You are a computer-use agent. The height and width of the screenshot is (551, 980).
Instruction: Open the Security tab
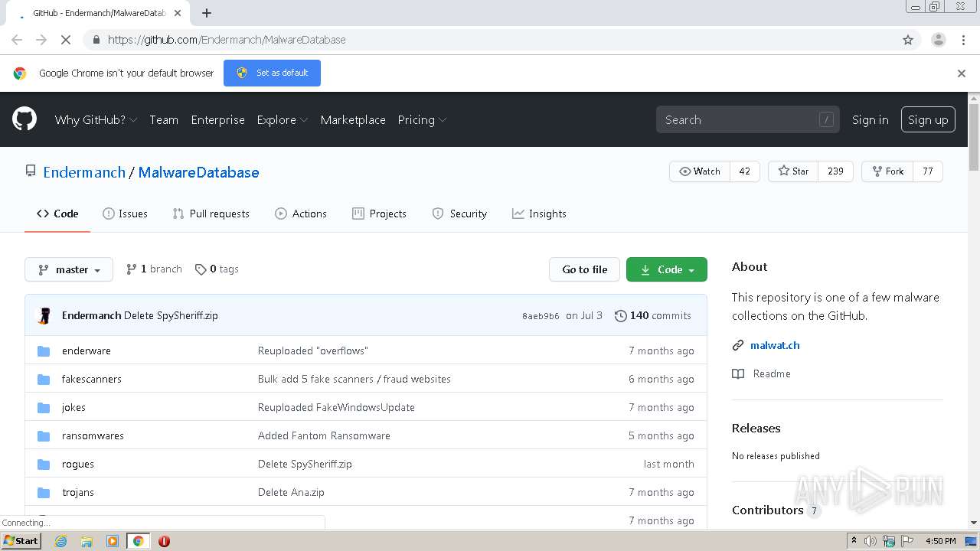[x=459, y=214]
